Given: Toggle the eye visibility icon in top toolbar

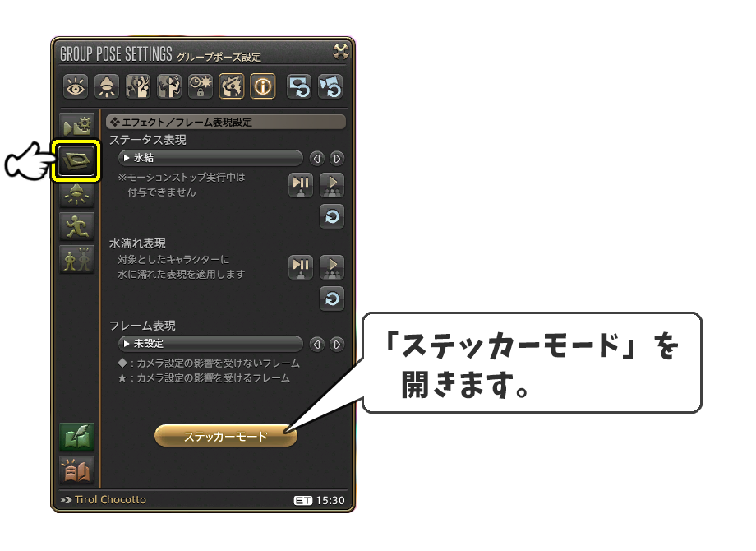Looking at the screenshot, I should [x=76, y=87].
